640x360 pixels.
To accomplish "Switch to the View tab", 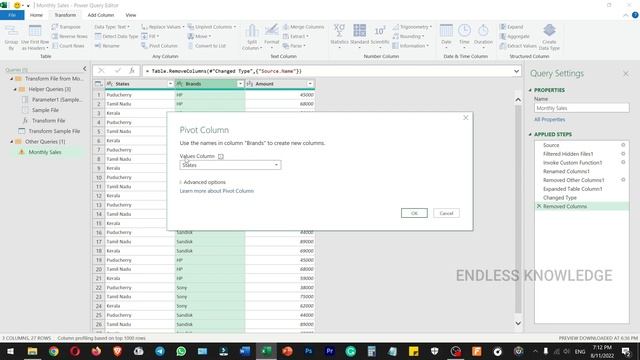I will pyautogui.click(x=131, y=15).
